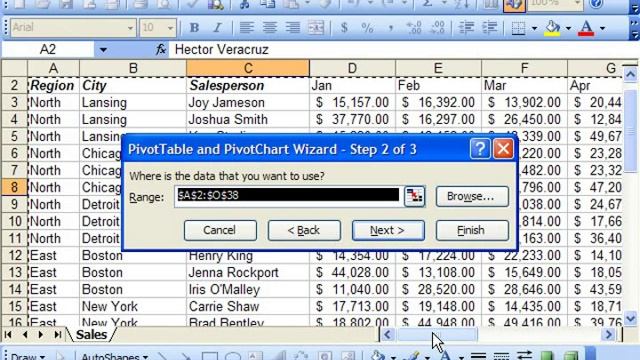Image resolution: width=640 pixels, height=360 pixels.
Task: Select column D header
Action: click(352, 68)
